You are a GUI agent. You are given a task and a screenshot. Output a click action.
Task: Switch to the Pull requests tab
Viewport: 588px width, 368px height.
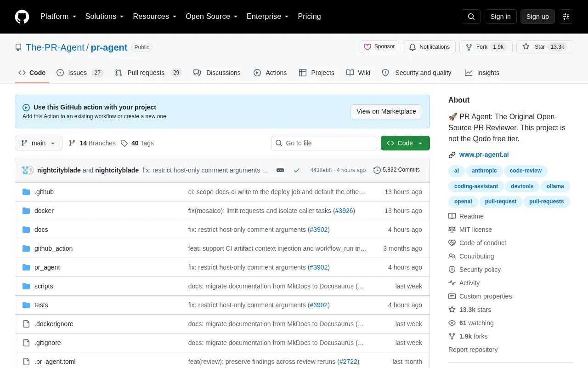(x=148, y=73)
